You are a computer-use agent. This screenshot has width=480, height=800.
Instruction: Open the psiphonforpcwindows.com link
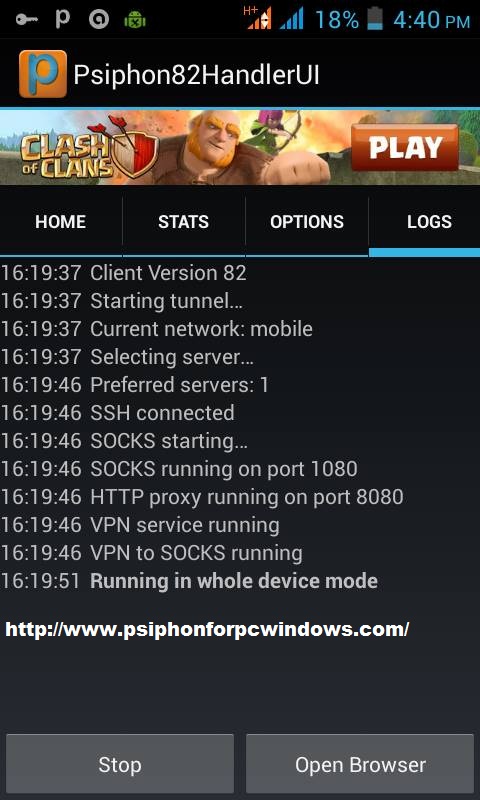point(207,629)
